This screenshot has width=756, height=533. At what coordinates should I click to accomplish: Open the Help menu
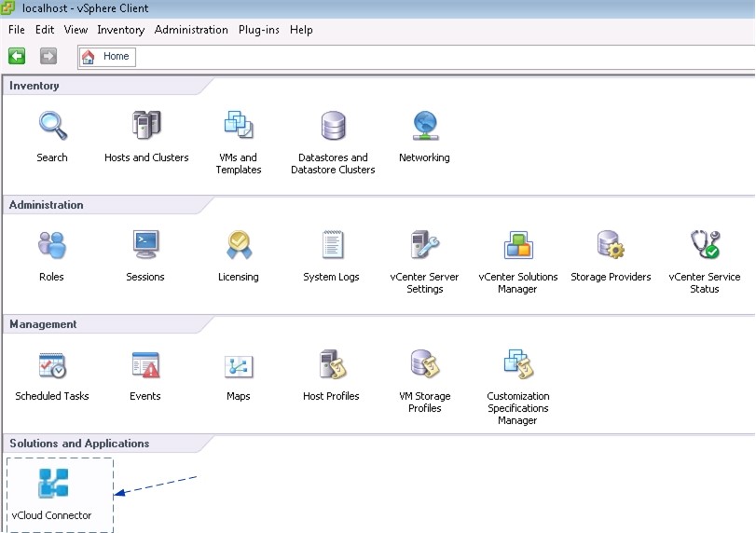point(301,30)
